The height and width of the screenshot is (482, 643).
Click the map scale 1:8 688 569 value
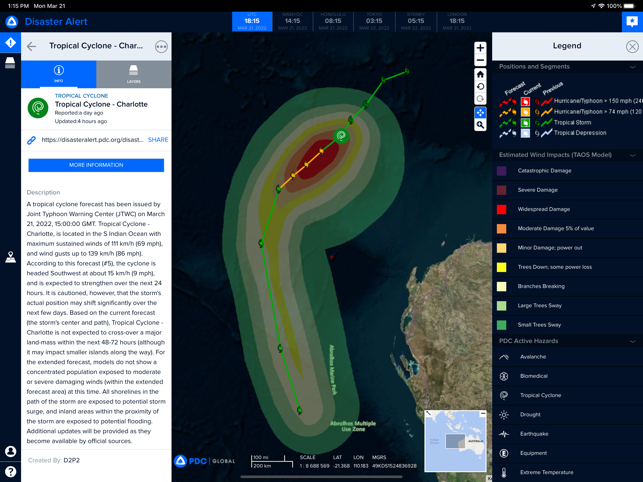tap(314, 466)
